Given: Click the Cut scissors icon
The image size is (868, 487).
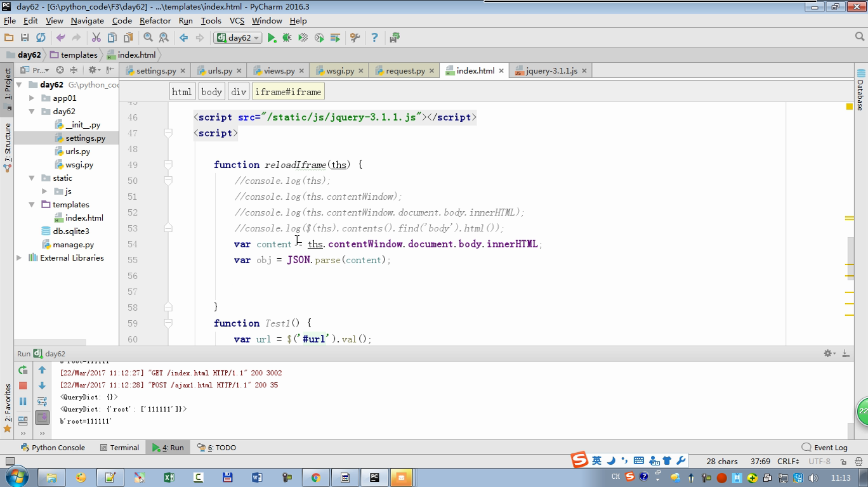Looking at the screenshot, I should 96,38.
